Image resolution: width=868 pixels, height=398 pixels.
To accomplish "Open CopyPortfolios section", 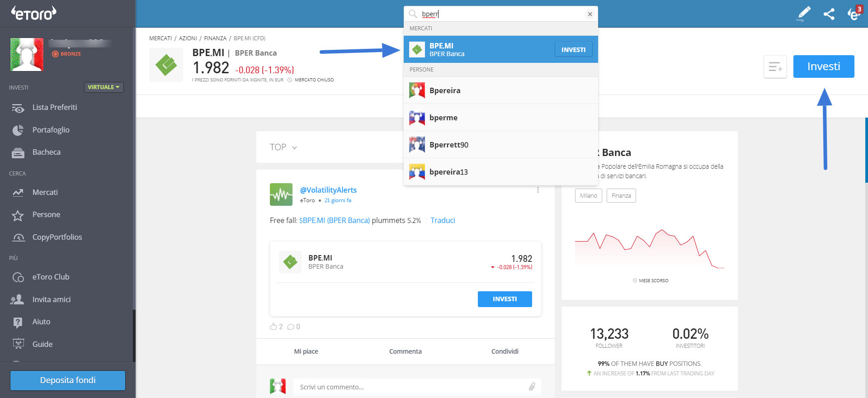I will [x=57, y=237].
